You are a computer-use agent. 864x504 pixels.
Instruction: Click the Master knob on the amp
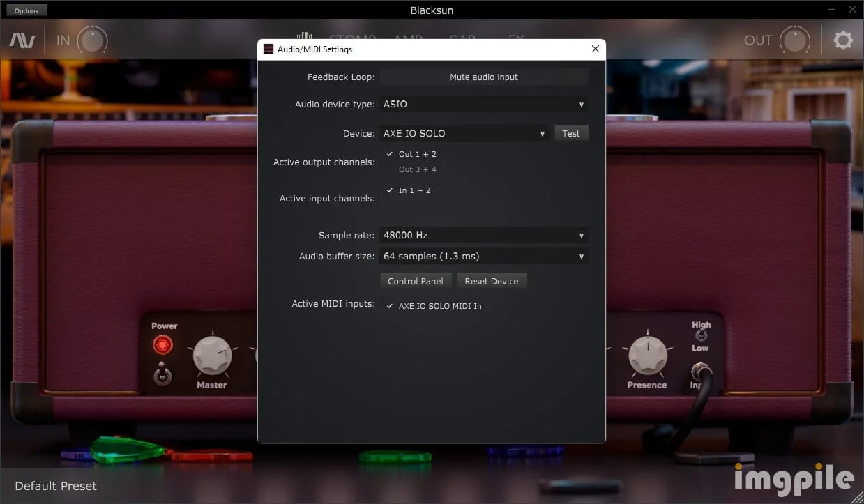pyautogui.click(x=212, y=355)
